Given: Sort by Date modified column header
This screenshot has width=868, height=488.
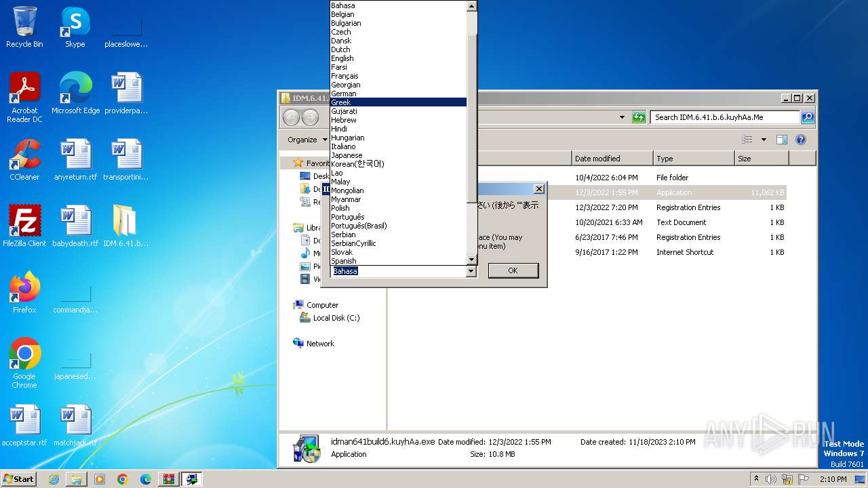Looking at the screenshot, I should [x=612, y=159].
